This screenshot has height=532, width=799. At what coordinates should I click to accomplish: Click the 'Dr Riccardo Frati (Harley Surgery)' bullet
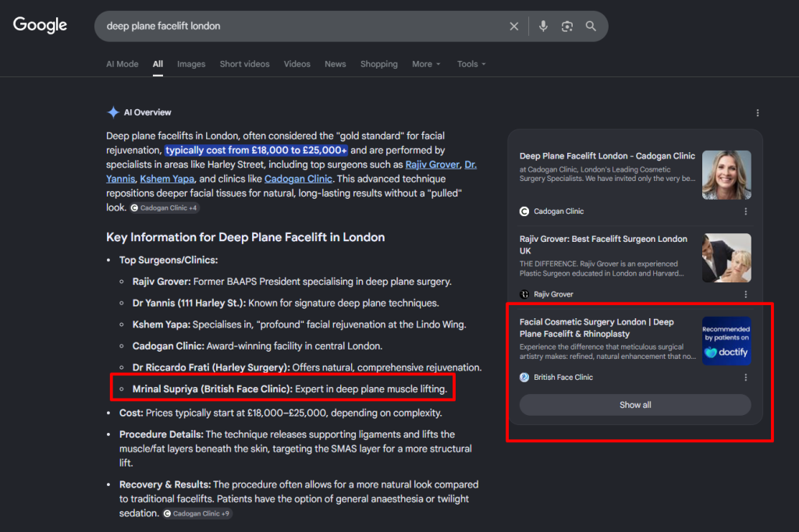click(x=307, y=368)
